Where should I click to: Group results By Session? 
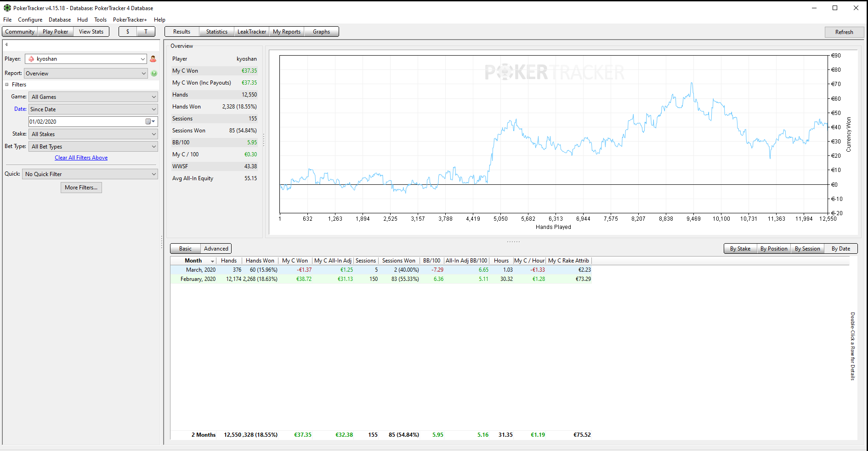click(807, 249)
